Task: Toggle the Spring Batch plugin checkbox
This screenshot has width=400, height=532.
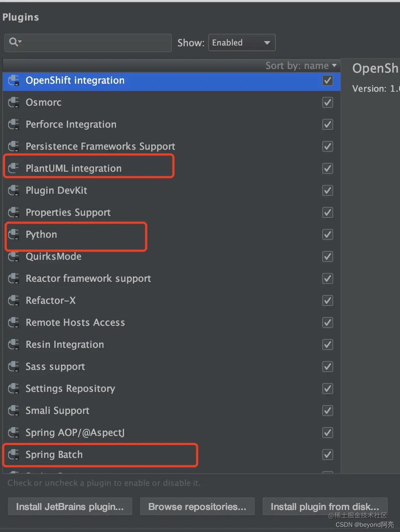Action: pos(327,455)
